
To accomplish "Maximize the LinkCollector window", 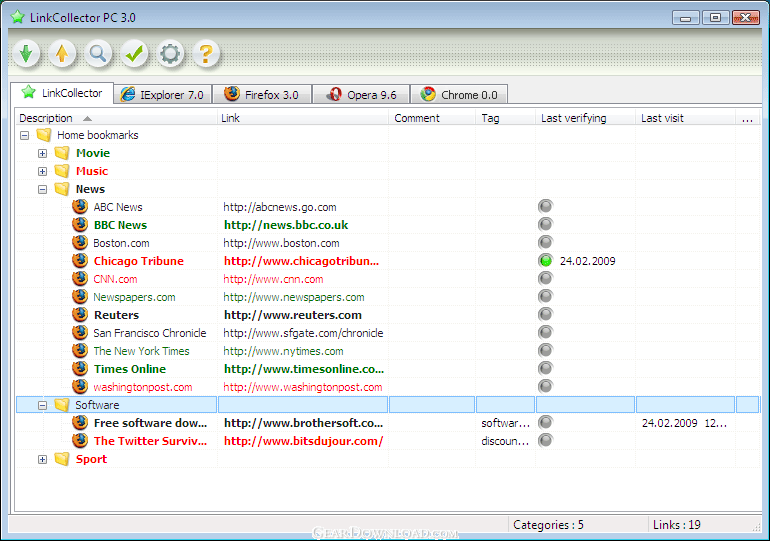I will tap(715, 18).
